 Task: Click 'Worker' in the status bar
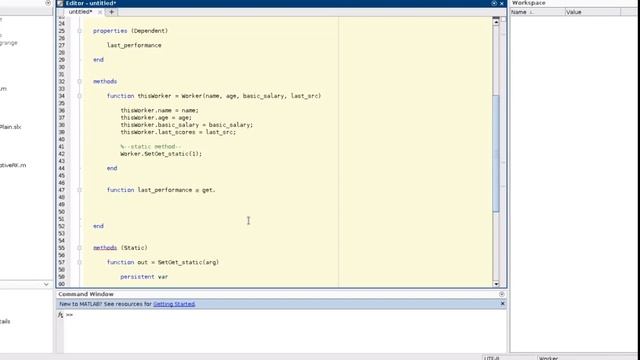point(548,358)
